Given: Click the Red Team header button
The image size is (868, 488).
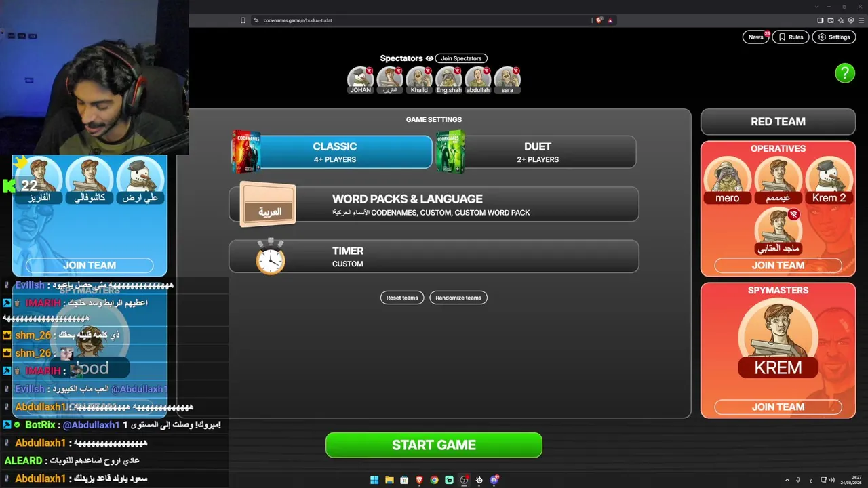Looking at the screenshot, I should tap(778, 122).
